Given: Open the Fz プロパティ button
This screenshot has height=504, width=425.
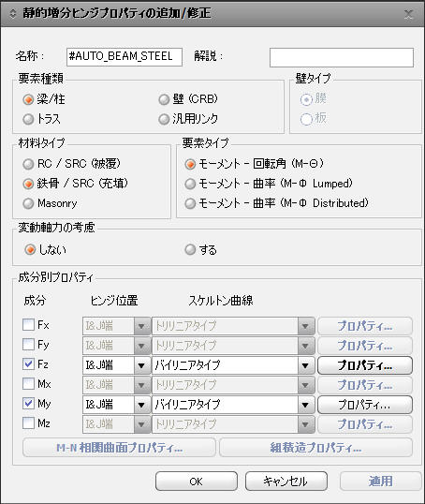Looking at the screenshot, I should (365, 365).
